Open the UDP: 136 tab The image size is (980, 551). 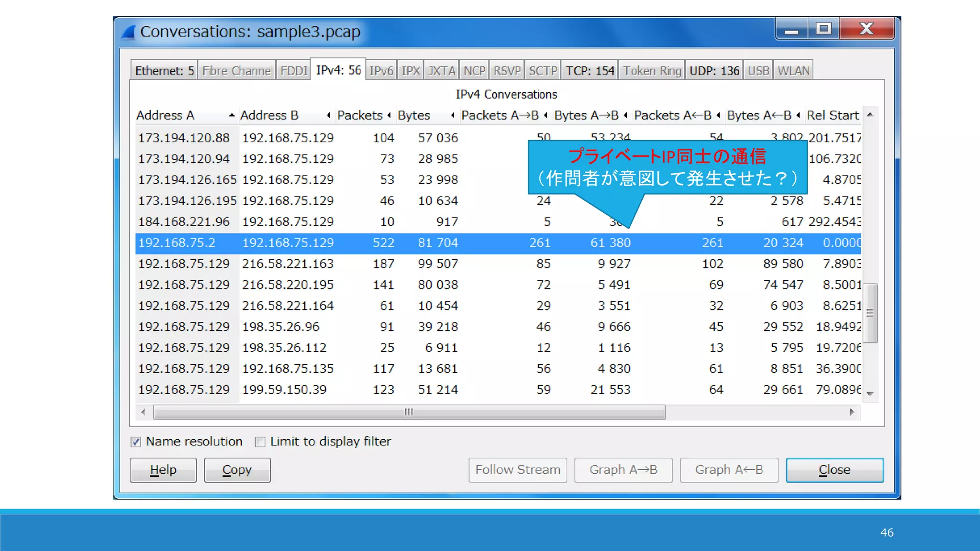click(714, 71)
